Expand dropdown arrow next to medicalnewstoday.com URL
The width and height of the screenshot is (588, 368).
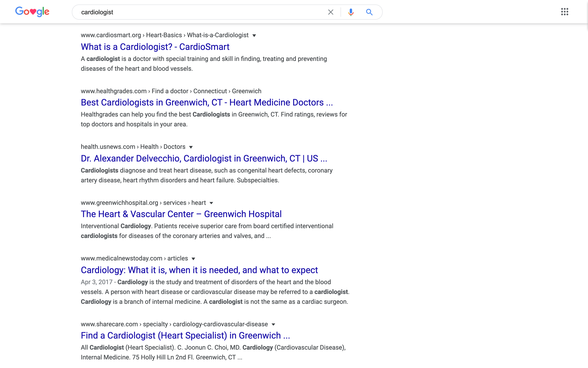pos(193,259)
